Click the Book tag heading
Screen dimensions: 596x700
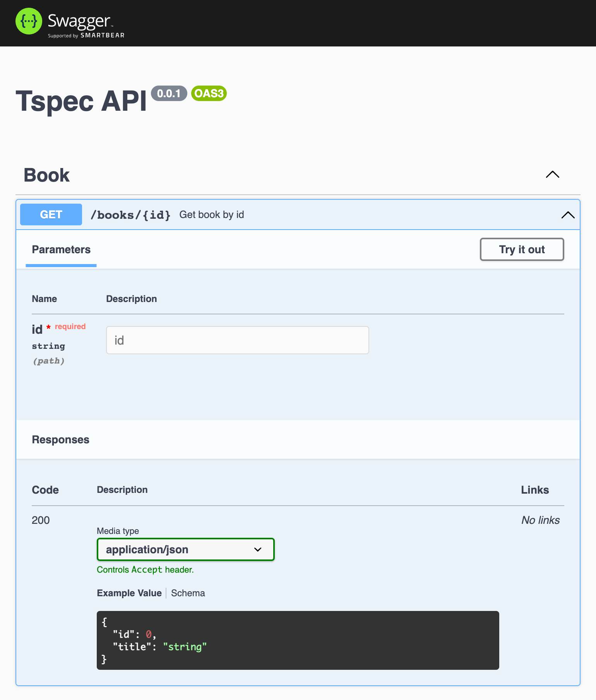coord(47,175)
